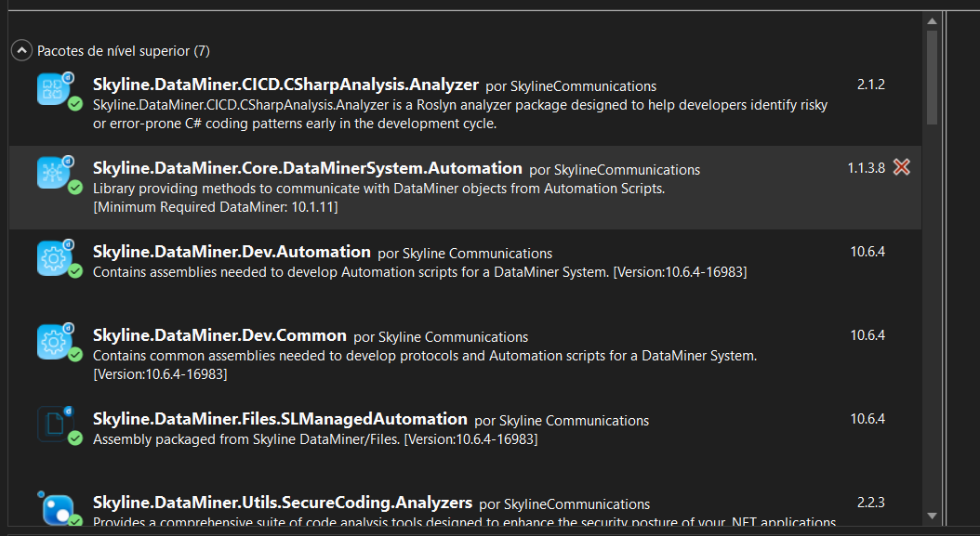Screen dimensions: 980x536
Task: Click the CSharpAnalysis.Analyzer package icon
Action: click(54, 89)
